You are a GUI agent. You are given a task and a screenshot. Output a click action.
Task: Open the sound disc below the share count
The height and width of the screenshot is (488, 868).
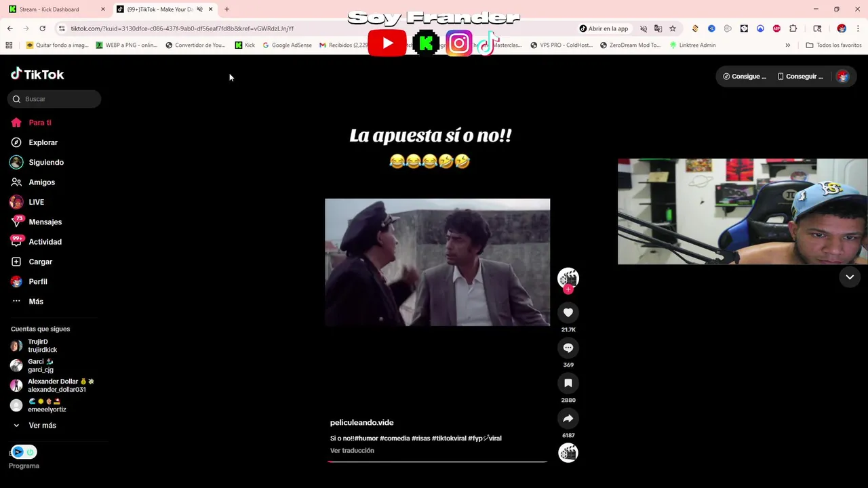pos(568,452)
